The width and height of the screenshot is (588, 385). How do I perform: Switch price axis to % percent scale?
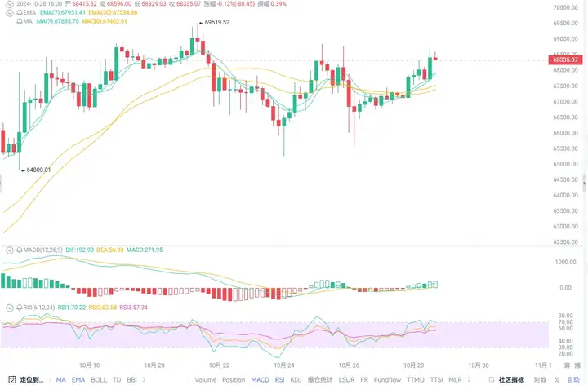[557, 380]
